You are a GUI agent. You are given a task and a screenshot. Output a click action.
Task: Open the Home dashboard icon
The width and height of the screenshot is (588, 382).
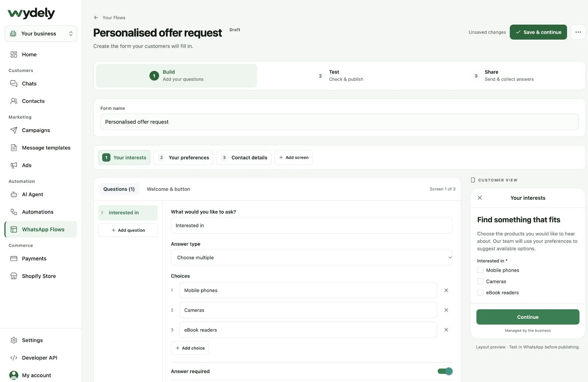(14, 54)
